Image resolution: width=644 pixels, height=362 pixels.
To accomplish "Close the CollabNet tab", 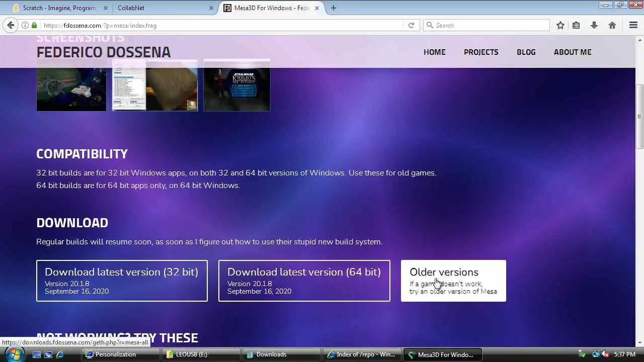I will pyautogui.click(x=211, y=8).
